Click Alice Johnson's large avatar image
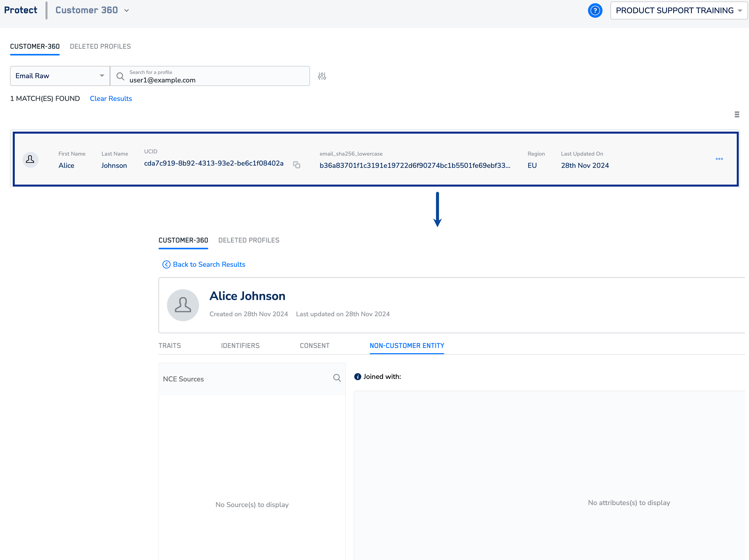The height and width of the screenshot is (560, 749). point(183,305)
